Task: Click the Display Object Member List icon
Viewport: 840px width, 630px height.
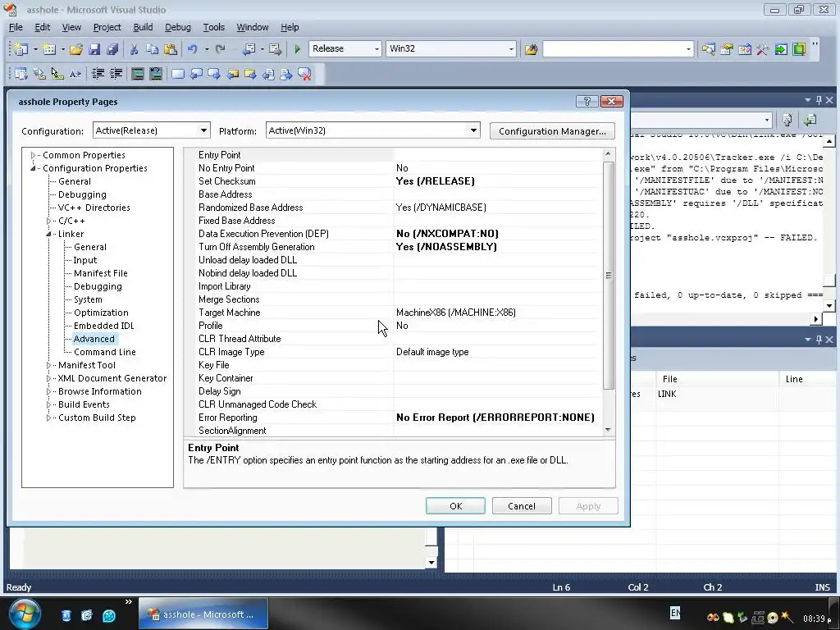Action: coord(21,74)
